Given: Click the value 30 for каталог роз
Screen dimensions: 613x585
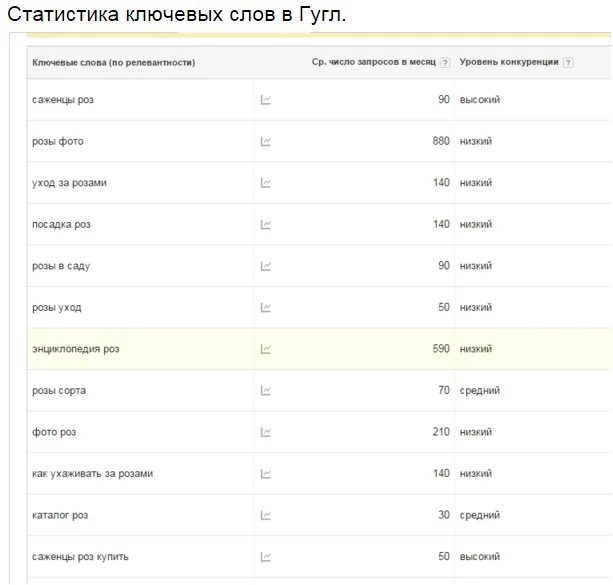Looking at the screenshot, I should 444,515.
